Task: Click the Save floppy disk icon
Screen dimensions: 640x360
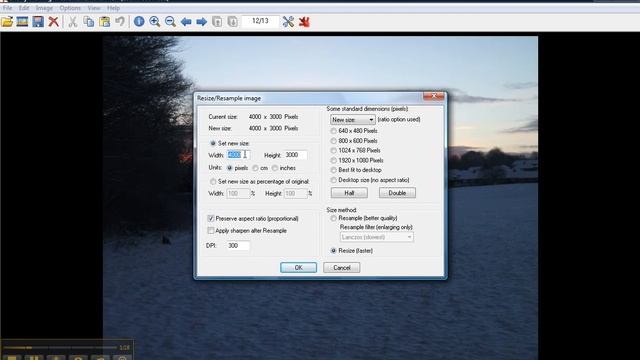Action: click(x=38, y=22)
